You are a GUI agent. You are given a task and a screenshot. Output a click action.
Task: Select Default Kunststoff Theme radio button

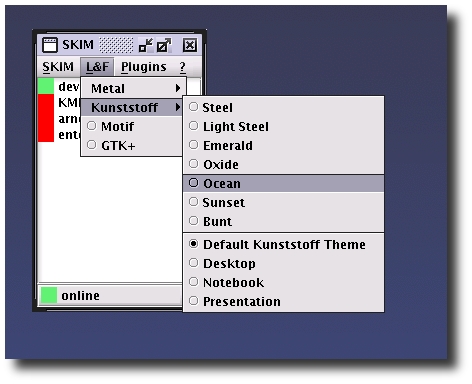tap(193, 244)
